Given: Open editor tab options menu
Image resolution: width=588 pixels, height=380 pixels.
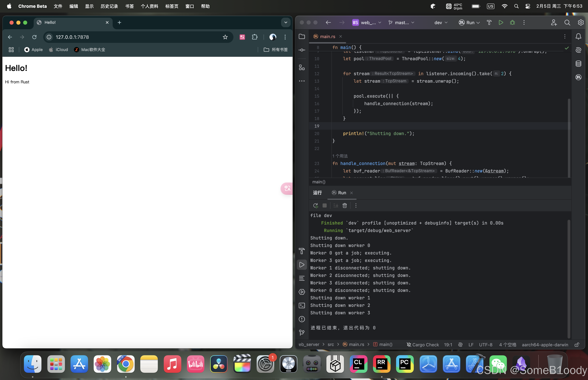Looking at the screenshot, I should (565, 37).
